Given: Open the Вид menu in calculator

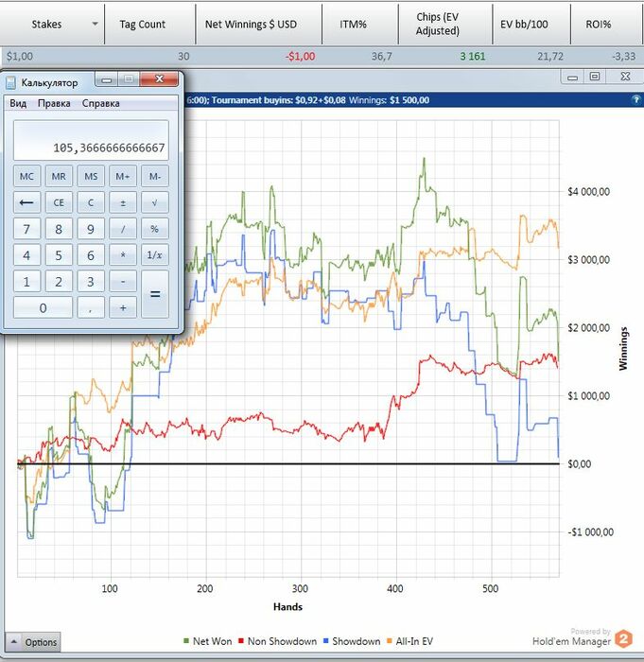Looking at the screenshot, I should [18, 103].
